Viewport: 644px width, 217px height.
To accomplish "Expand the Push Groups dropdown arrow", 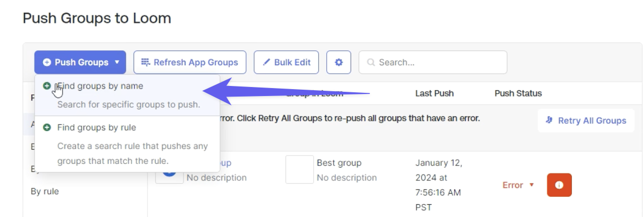I will tap(117, 63).
